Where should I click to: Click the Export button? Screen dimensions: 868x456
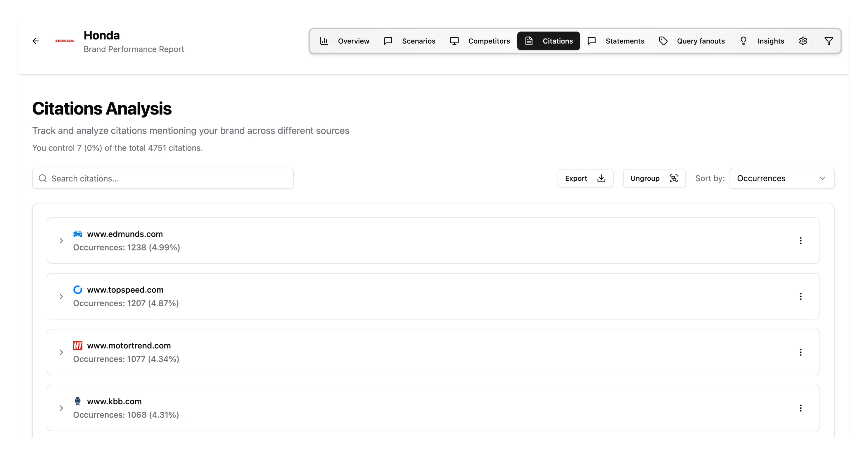click(x=585, y=178)
